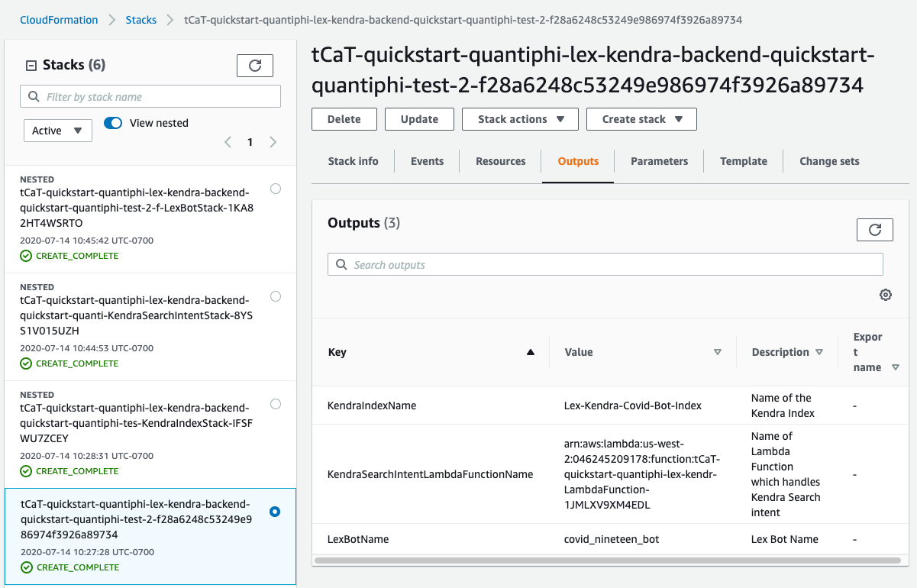Open the Stack actions dropdown
Image resolution: width=917 pixels, height=588 pixels.
pyautogui.click(x=521, y=119)
